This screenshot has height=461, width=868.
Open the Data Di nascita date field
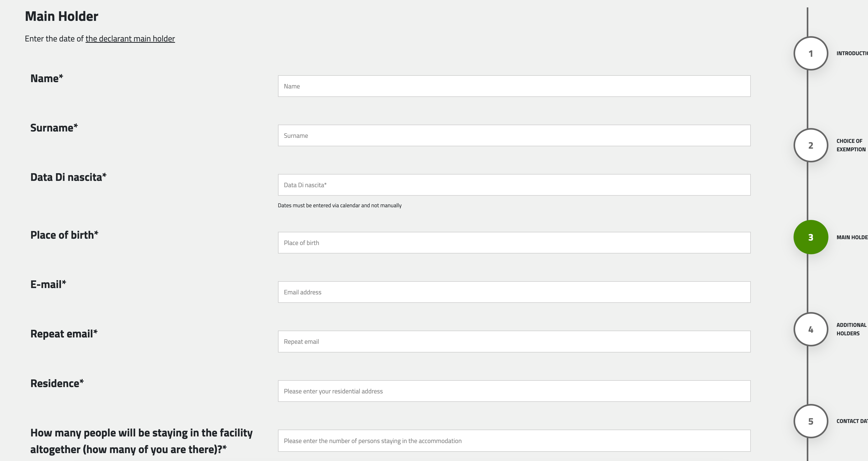pos(514,185)
